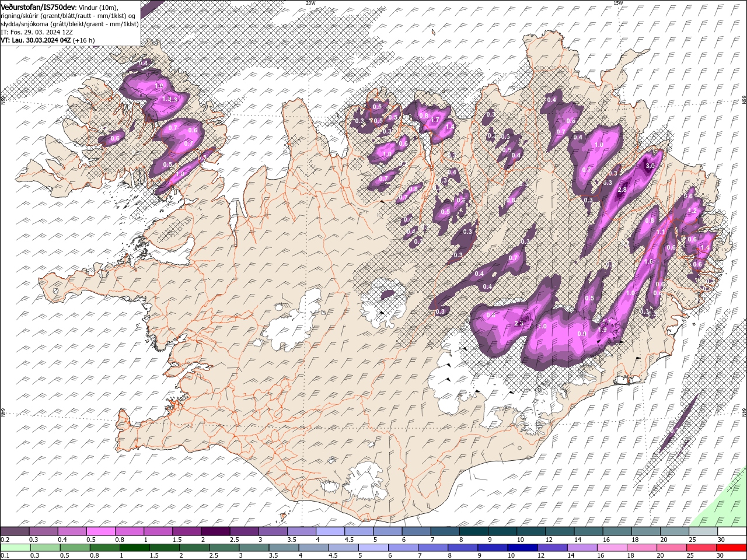Screen dimensions: 747x560
Task: Click the light grey 25–30 swatch in top legend
Action: click(x=703, y=531)
